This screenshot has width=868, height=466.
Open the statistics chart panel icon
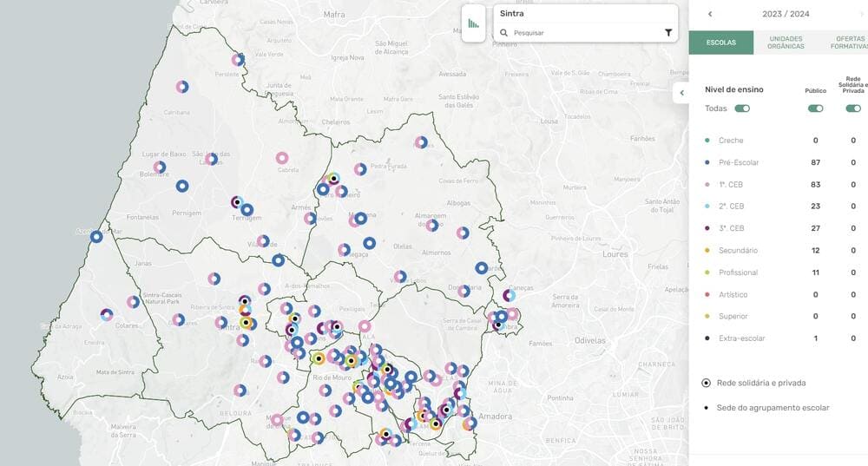[473, 23]
